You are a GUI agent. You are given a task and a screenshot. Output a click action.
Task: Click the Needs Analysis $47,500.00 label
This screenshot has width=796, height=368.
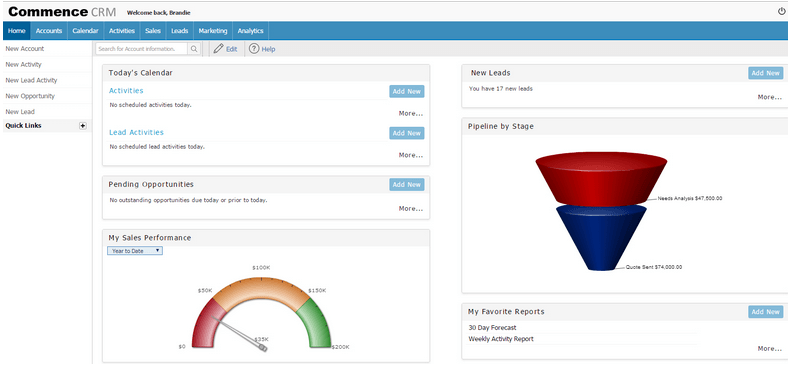click(x=689, y=198)
